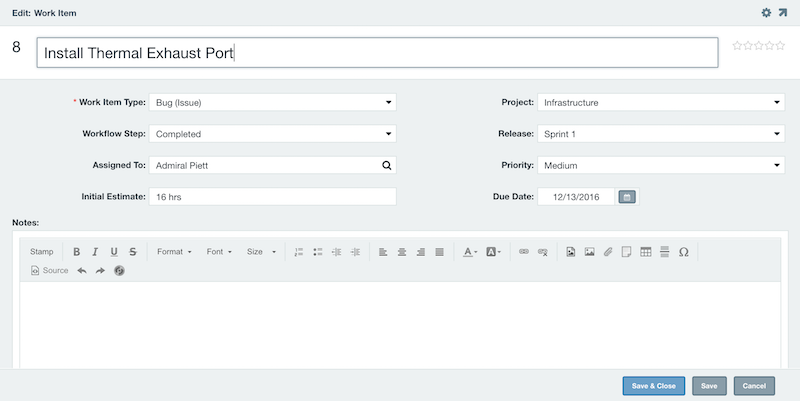Insert a table into Notes
Image resolution: width=800 pixels, height=401 pixels.
point(645,252)
